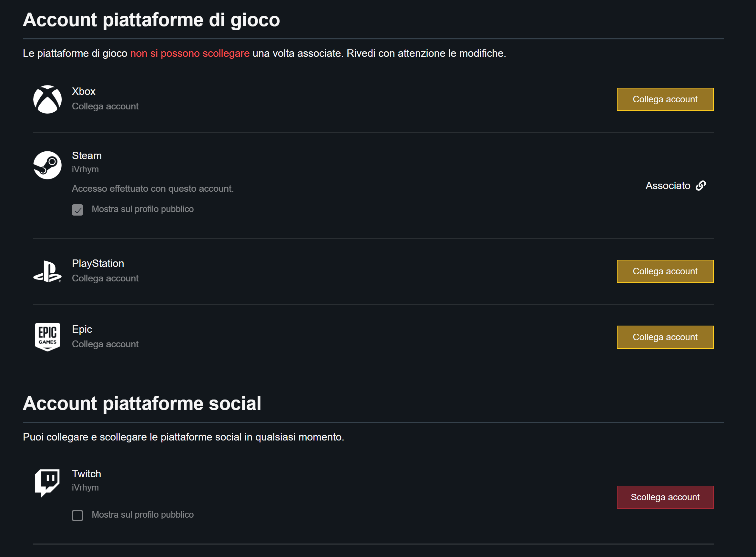Click the chain link icon beside Associato
This screenshot has width=756, height=557.
pyautogui.click(x=701, y=186)
